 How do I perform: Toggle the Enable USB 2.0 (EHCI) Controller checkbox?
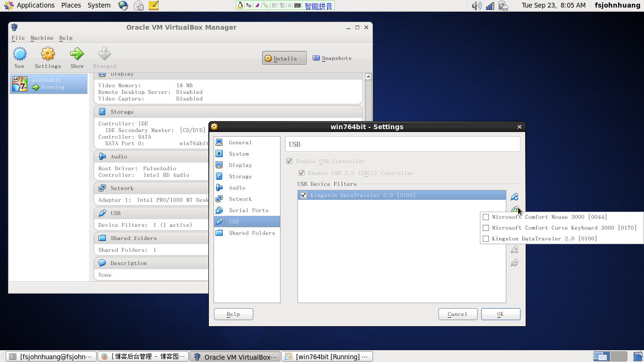click(302, 173)
